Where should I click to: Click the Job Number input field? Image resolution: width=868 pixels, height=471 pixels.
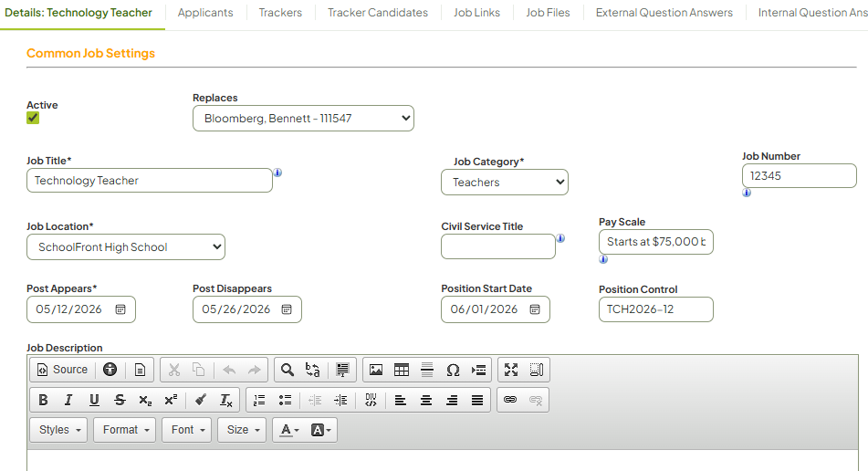coord(800,176)
